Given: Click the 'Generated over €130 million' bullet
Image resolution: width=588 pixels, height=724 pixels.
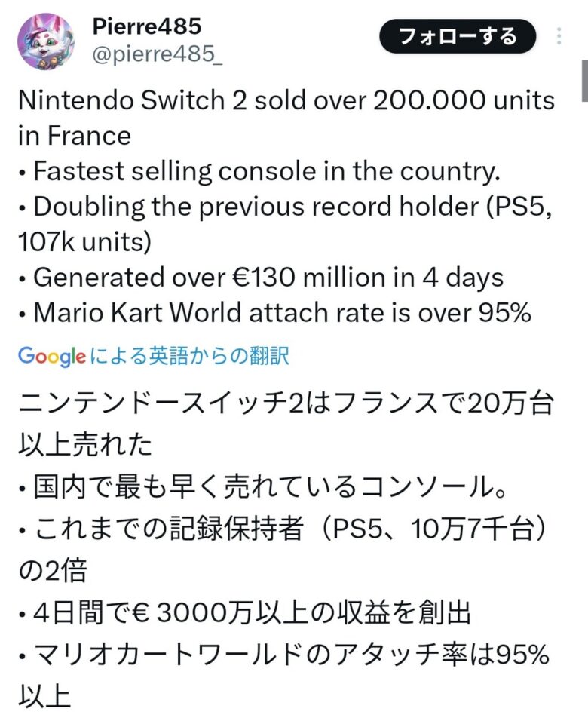Looking at the screenshot, I should [261, 278].
